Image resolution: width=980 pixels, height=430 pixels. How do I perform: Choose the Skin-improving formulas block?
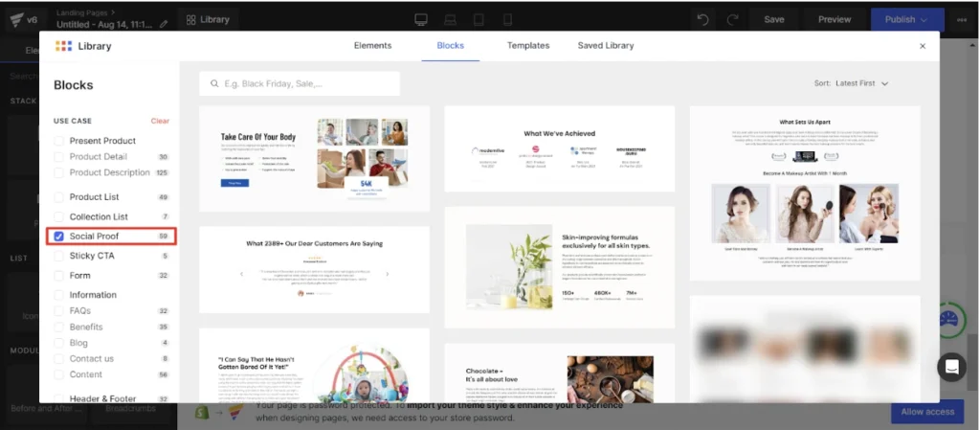pyautogui.click(x=559, y=267)
